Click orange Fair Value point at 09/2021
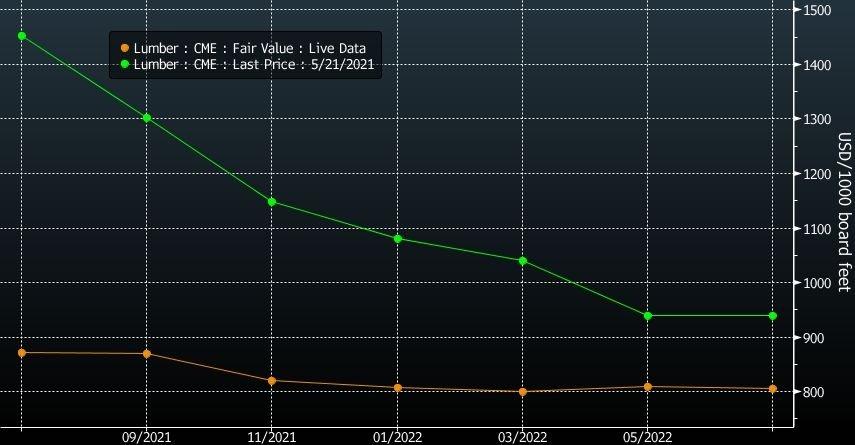855x445 pixels. click(147, 354)
